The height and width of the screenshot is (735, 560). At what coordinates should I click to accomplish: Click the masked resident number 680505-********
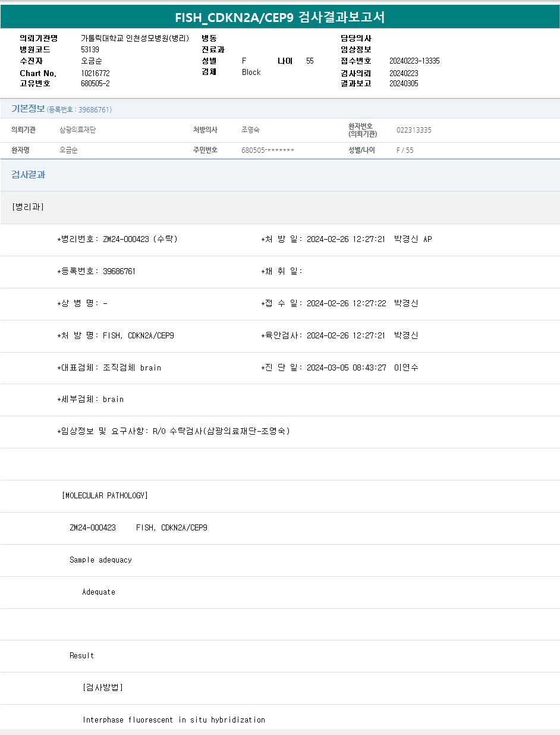[268, 150]
